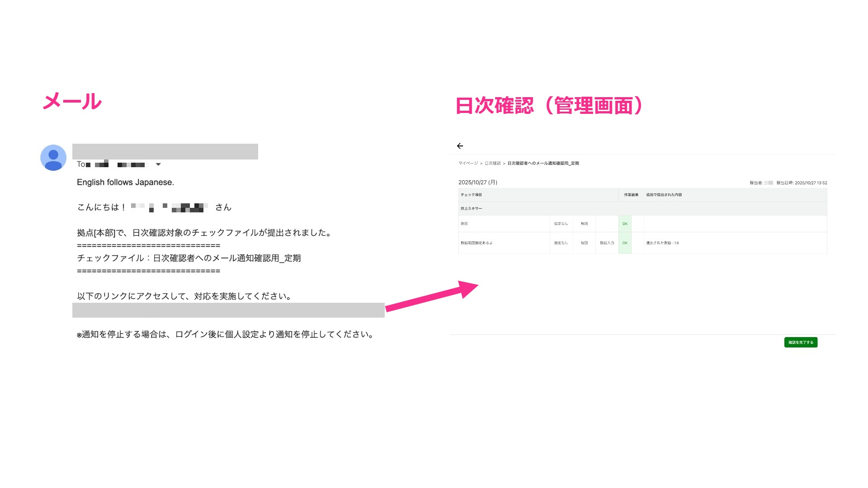This screenshot has height=488, width=868.
Task: Click the 2025/10/27 (月) date heading
Action: coord(478,183)
